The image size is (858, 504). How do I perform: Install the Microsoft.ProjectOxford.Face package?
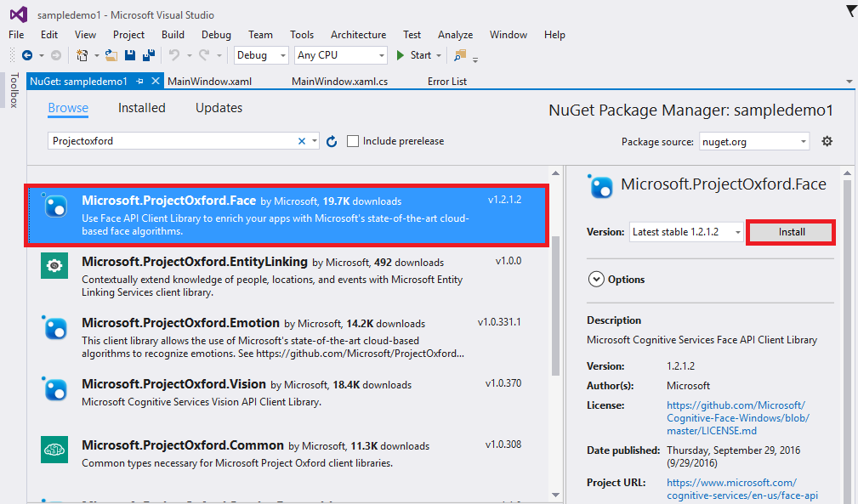(791, 232)
